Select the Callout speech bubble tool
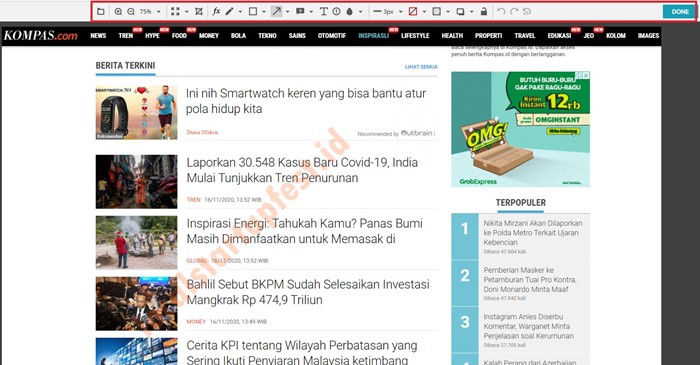 tap(300, 12)
